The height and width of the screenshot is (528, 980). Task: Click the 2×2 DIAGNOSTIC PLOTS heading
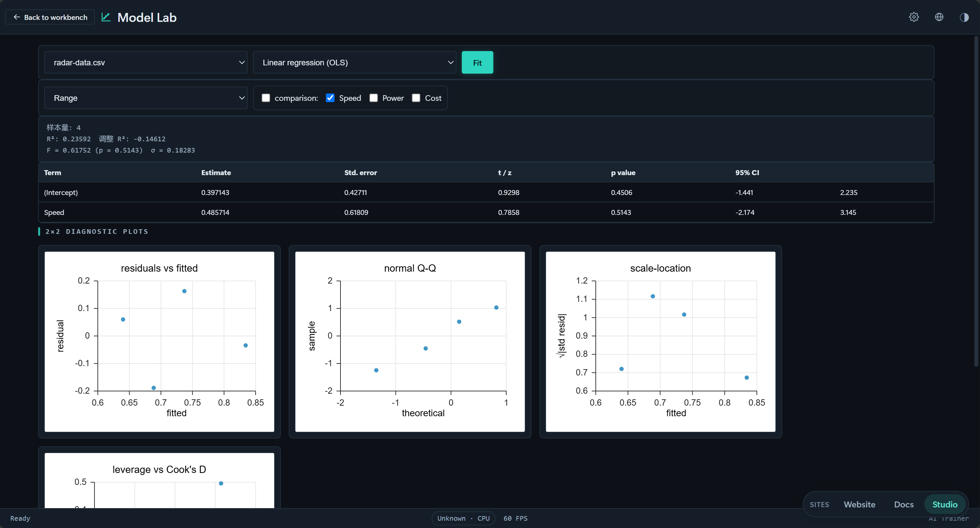96,231
